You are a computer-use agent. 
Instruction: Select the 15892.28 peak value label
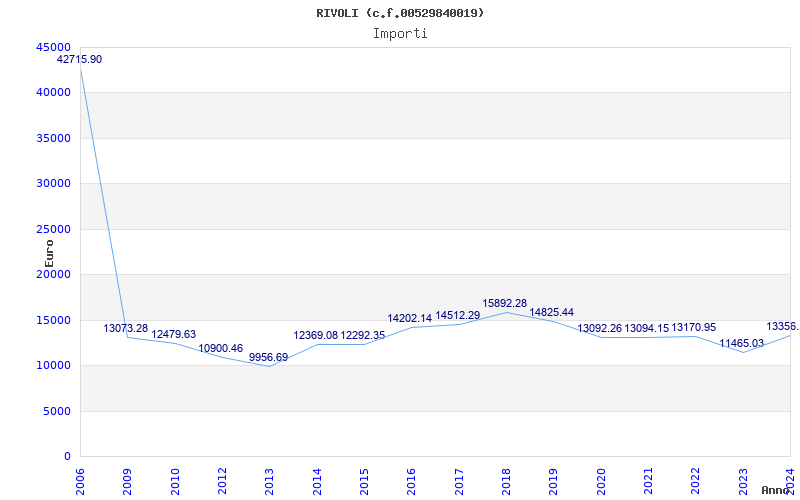point(505,303)
